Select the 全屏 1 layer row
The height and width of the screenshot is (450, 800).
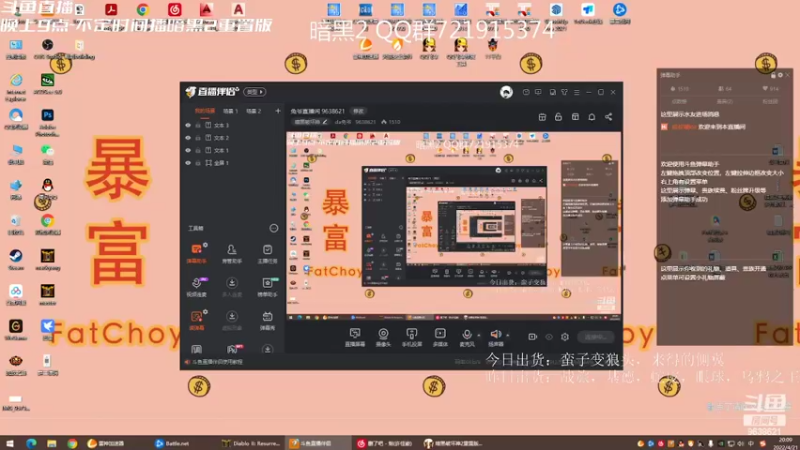tap(233, 163)
